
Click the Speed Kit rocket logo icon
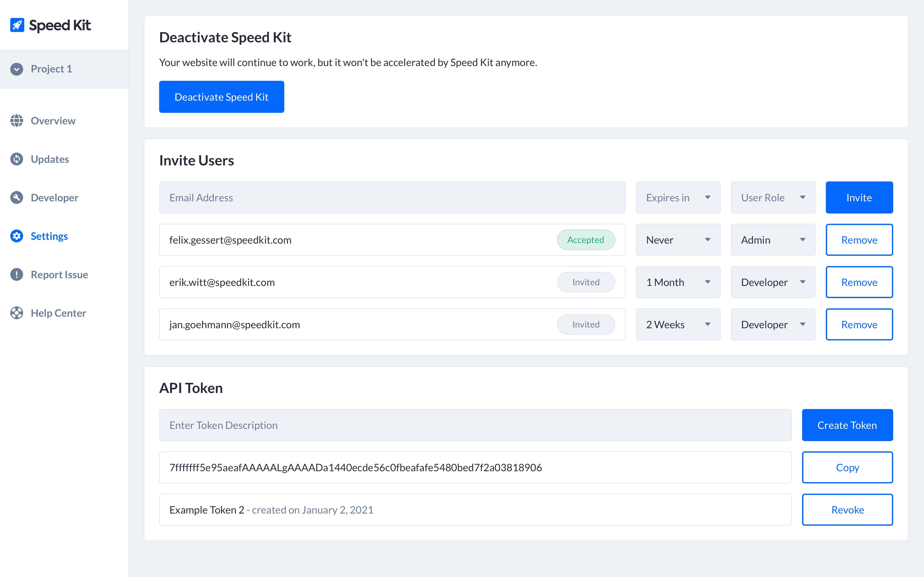pyautogui.click(x=17, y=25)
